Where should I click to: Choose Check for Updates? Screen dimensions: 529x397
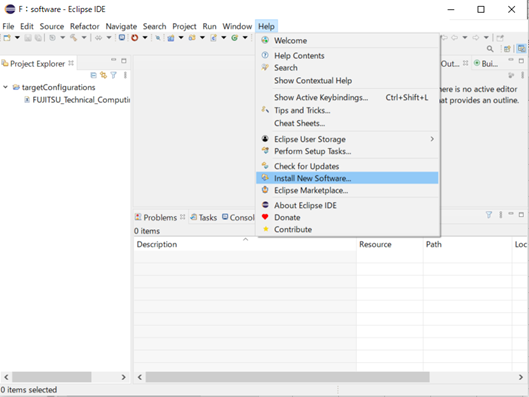[x=347, y=166]
